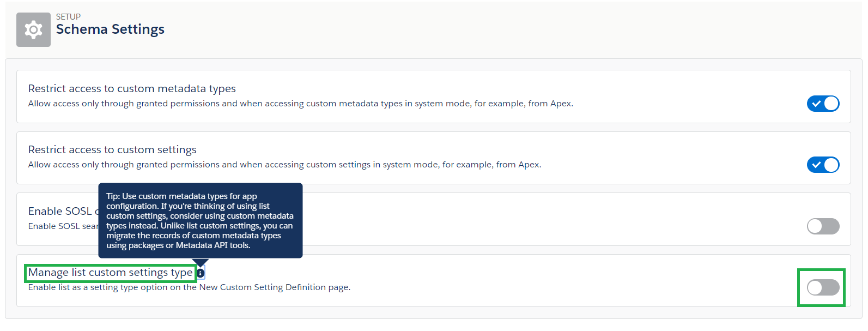This screenshot has width=868, height=331.
Task: Click the checkmark on the custom settings toggle
Action: pos(816,165)
